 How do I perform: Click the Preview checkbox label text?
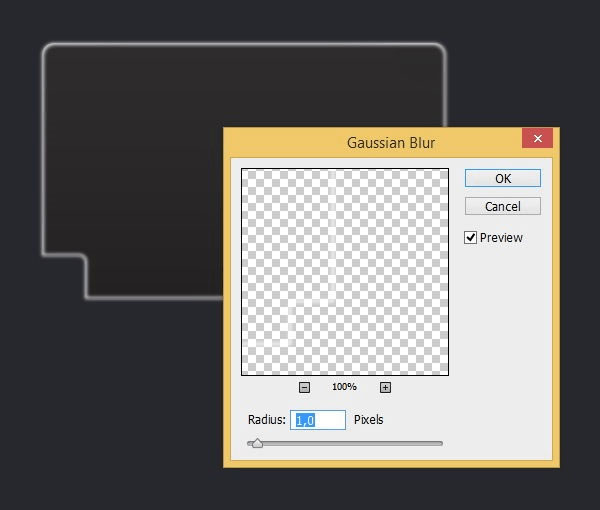click(x=501, y=238)
